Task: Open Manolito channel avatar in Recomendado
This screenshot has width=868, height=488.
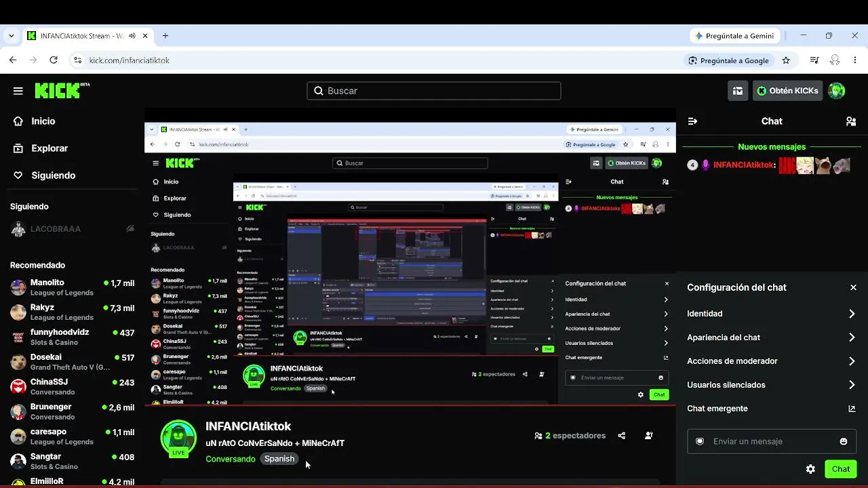Action: point(18,287)
